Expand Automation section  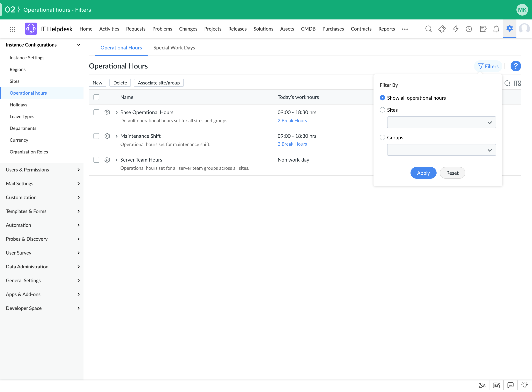click(x=78, y=225)
